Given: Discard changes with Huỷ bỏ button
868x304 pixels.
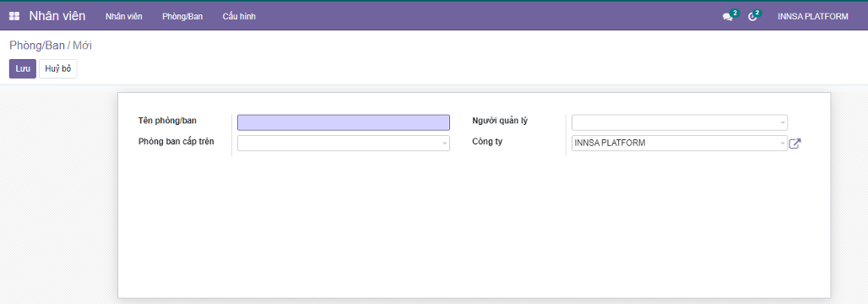Looking at the screenshot, I should click(58, 68).
